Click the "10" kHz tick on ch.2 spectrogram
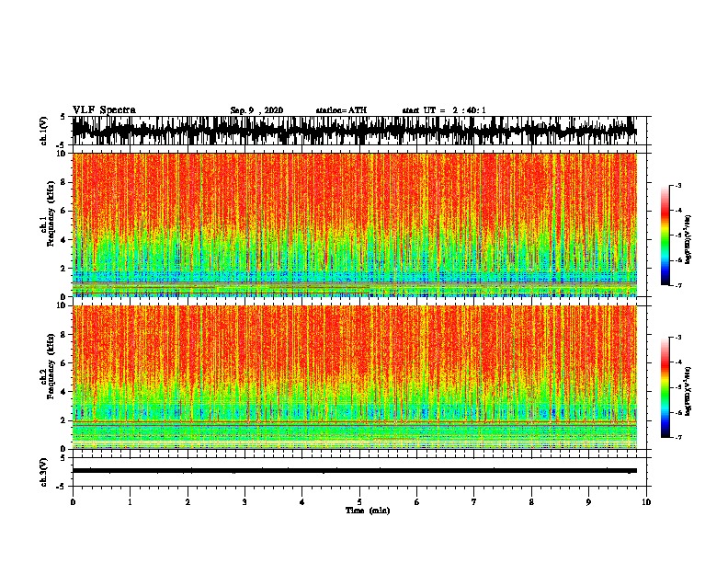 62,305
